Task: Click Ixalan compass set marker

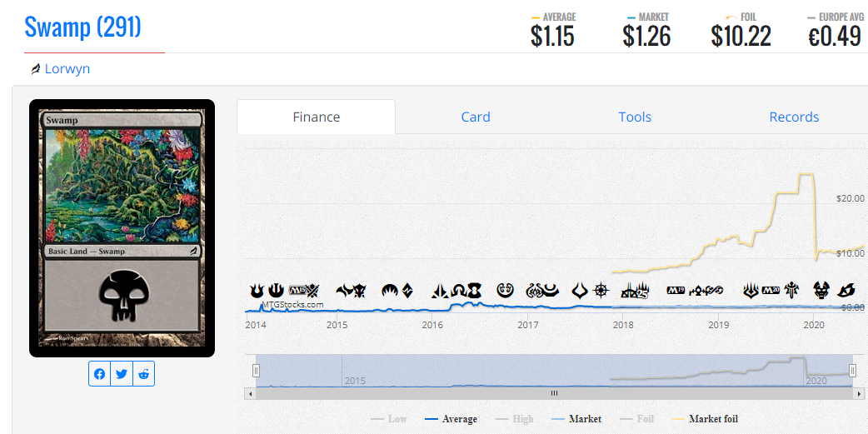Action: (x=601, y=290)
